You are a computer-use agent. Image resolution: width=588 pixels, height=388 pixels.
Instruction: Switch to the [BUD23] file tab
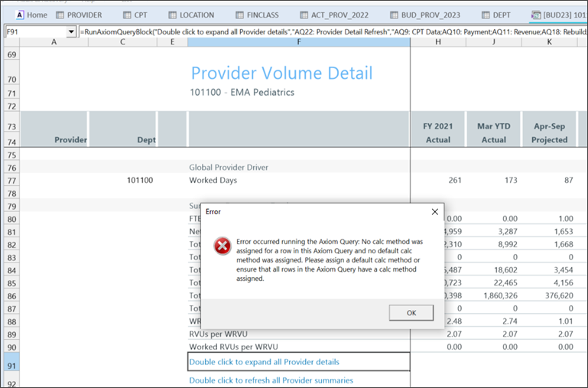click(x=563, y=15)
